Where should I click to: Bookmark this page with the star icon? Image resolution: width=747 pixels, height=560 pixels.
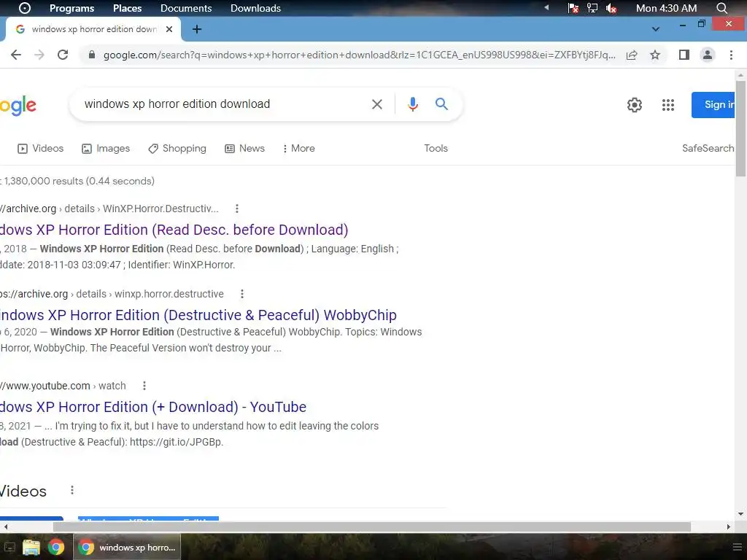pyautogui.click(x=655, y=55)
